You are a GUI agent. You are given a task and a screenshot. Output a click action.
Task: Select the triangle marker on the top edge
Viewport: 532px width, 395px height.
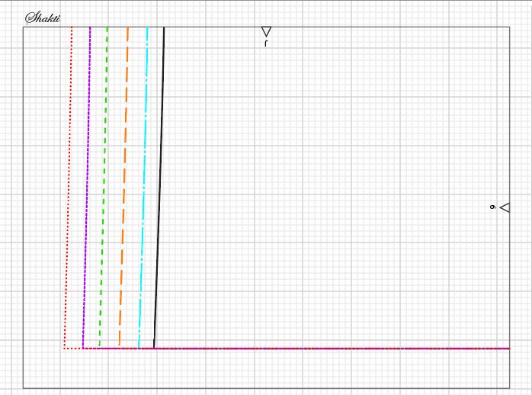coord(266,32)
